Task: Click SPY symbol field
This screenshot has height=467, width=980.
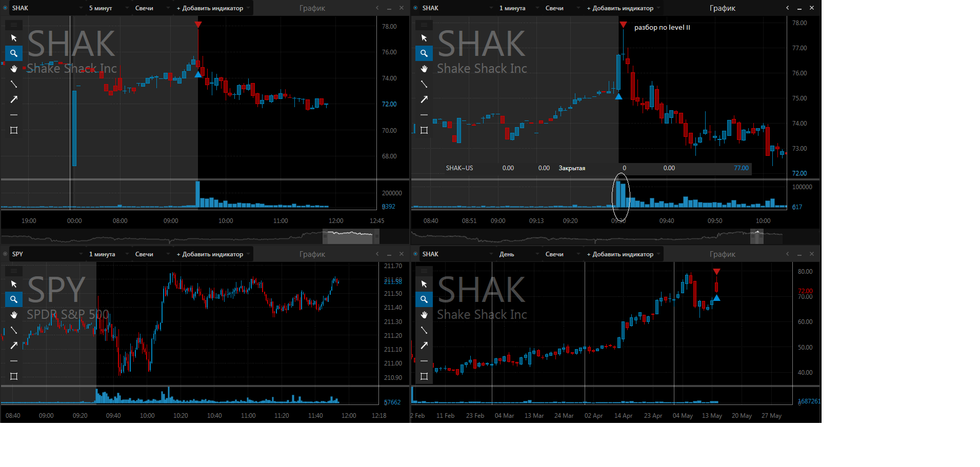Action: (47, 254)
